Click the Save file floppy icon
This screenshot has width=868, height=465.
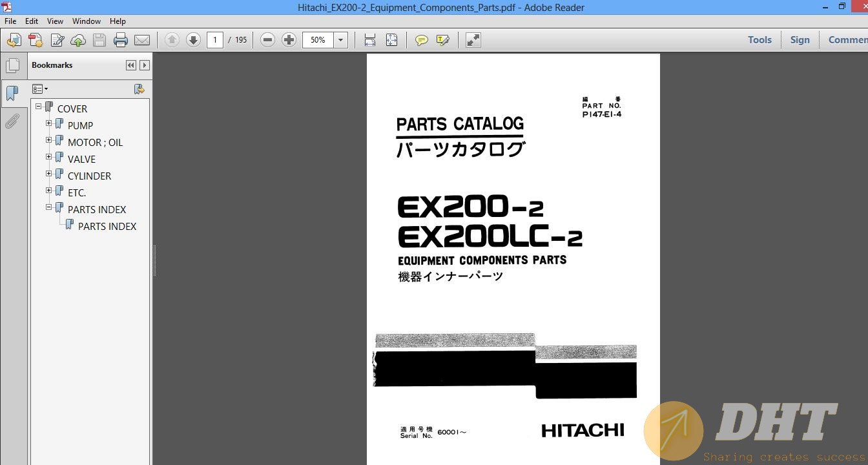tap(99, 40)
